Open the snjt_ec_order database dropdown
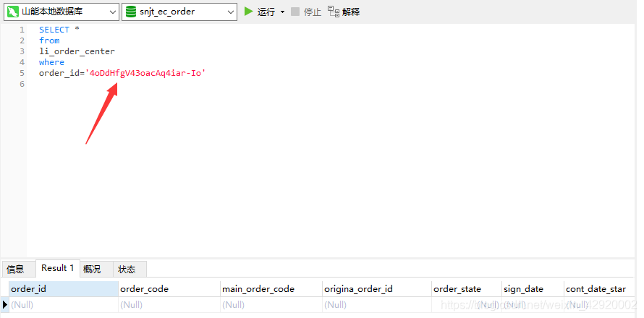 179,12
